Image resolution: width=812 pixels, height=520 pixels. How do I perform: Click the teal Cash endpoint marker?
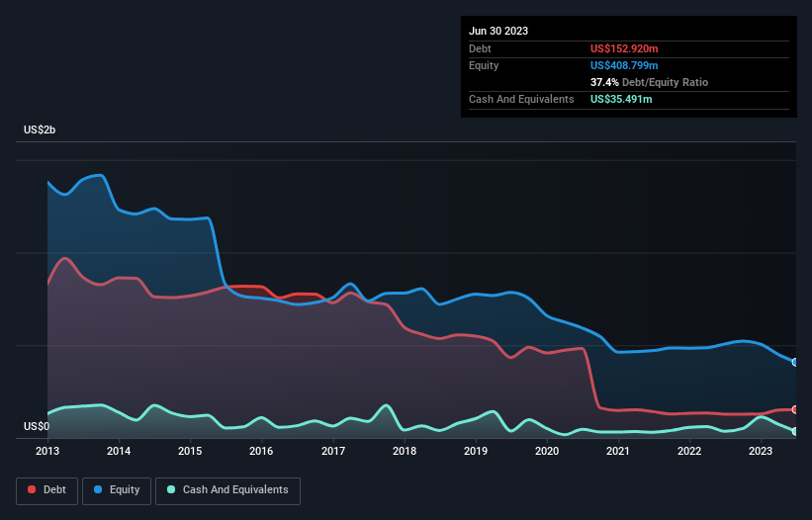pyautogui.click(x=795, y=431)
